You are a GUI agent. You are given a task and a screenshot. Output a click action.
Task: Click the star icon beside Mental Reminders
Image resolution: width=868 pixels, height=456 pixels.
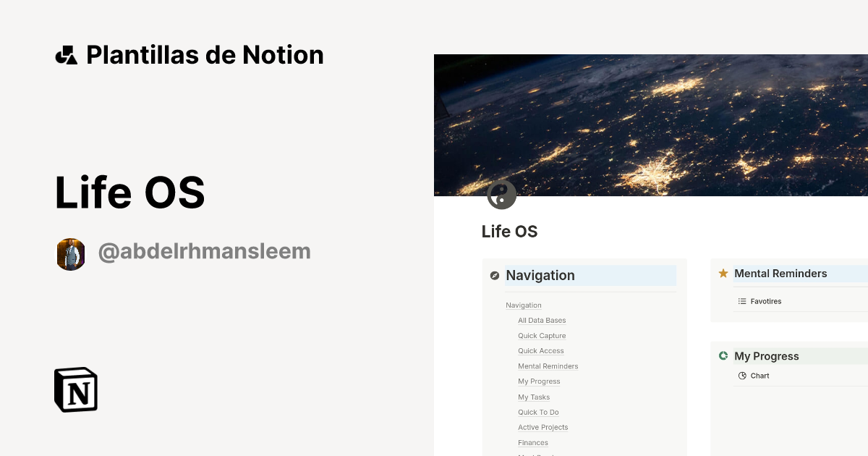(x=723, y=273)
